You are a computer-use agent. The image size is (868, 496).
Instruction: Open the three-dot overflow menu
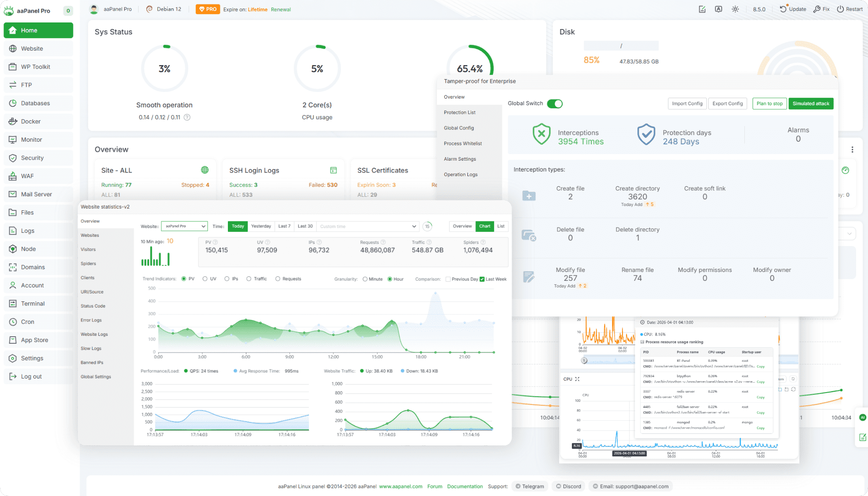click(852, 150)
